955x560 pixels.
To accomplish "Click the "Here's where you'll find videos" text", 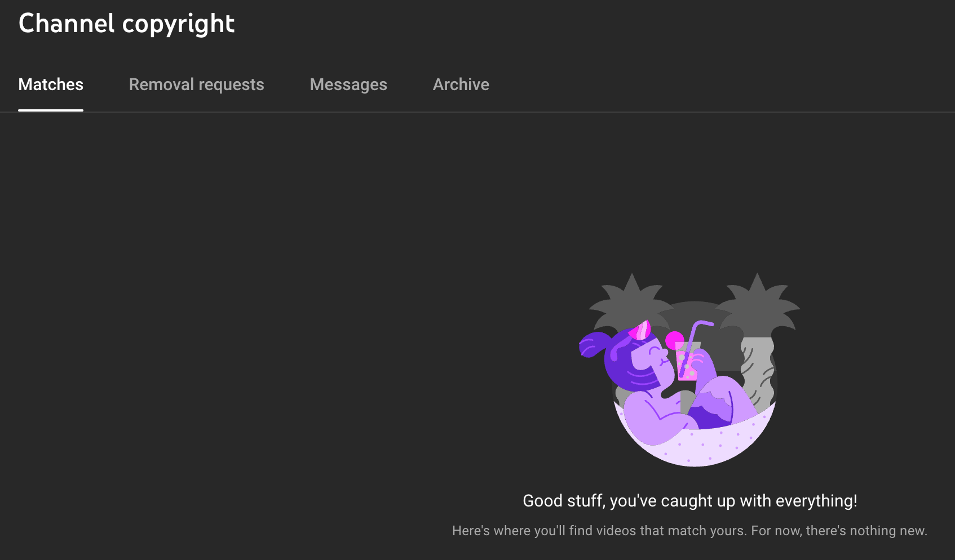I will point(689,531).
